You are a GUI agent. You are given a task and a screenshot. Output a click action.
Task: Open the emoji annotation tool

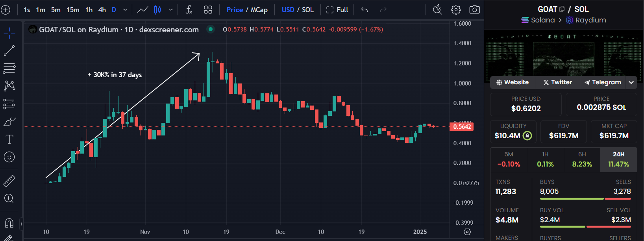point(9,157)
